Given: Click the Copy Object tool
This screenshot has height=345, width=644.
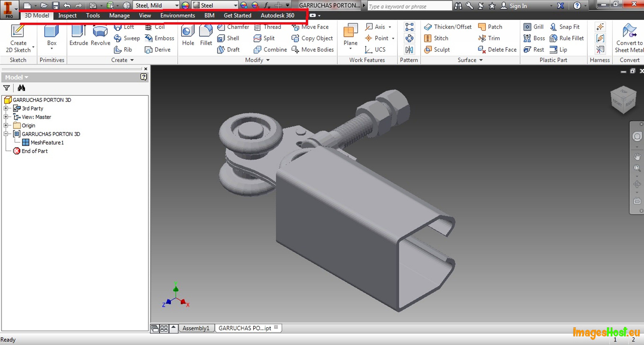Looking at the screenshot, I should pyautogui.click(x=312, y=38).
